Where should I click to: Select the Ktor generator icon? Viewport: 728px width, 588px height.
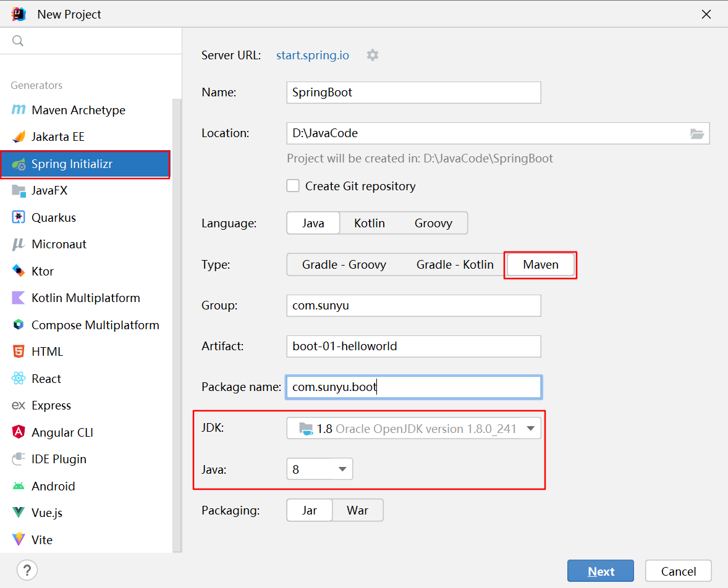19,271
